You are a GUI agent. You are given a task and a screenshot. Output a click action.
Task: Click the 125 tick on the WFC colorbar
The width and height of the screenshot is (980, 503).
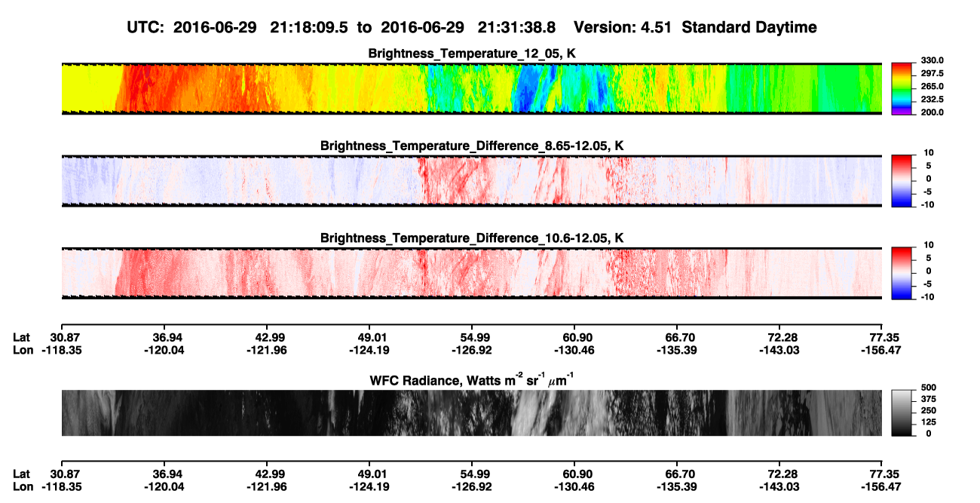pyautogui.click(x=928, y=422)
